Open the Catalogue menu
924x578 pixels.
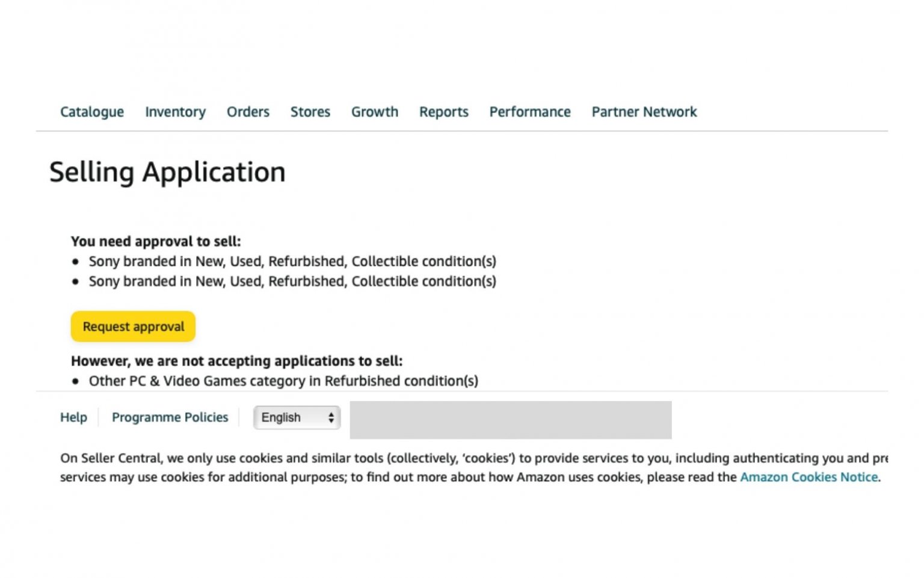(91, 112)
